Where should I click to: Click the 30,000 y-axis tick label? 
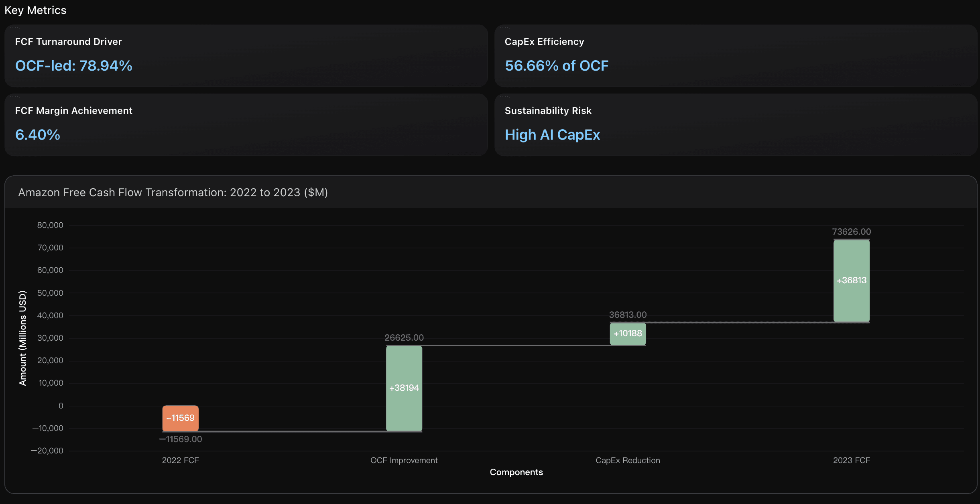click(50, 338)
